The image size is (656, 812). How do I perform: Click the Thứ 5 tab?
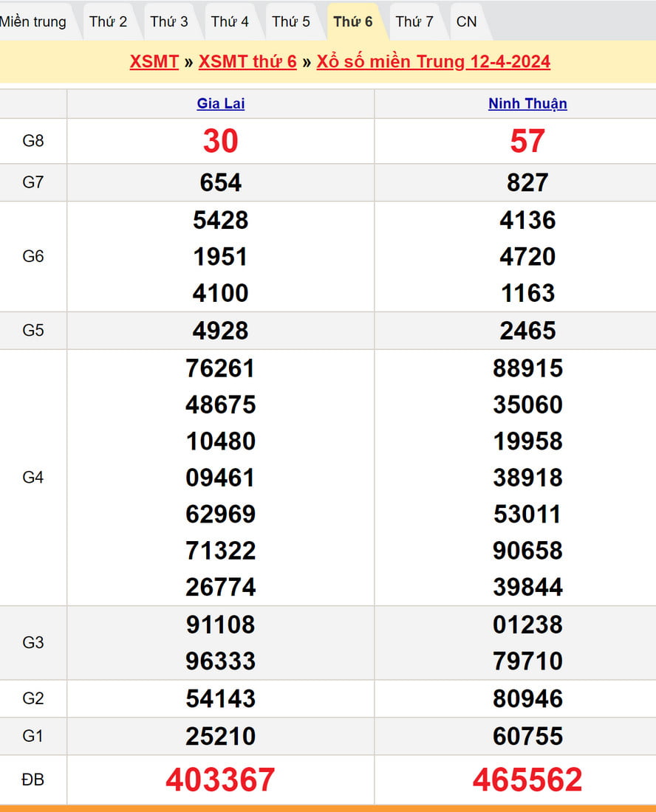291,21
